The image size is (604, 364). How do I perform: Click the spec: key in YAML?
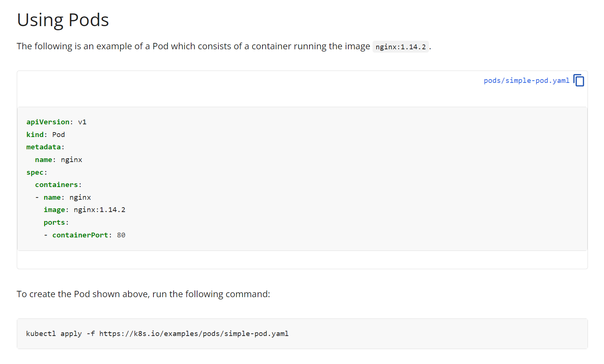click(37, 172)
